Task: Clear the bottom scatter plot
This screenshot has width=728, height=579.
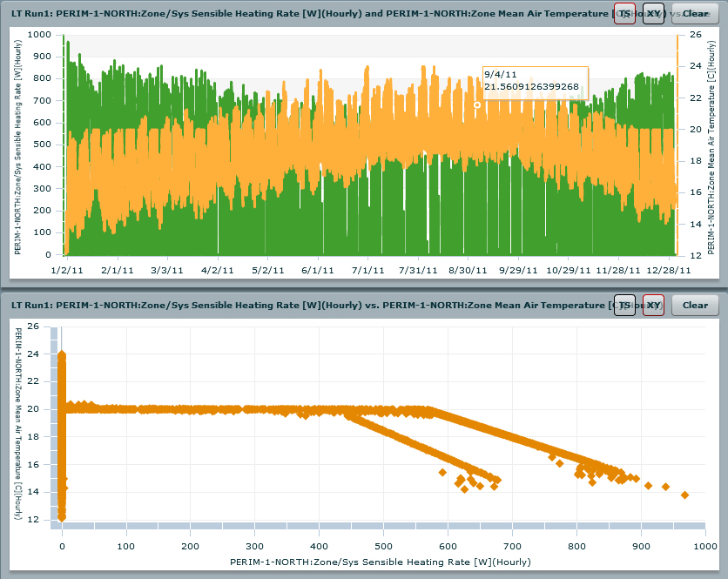Action: pos(695,306)
